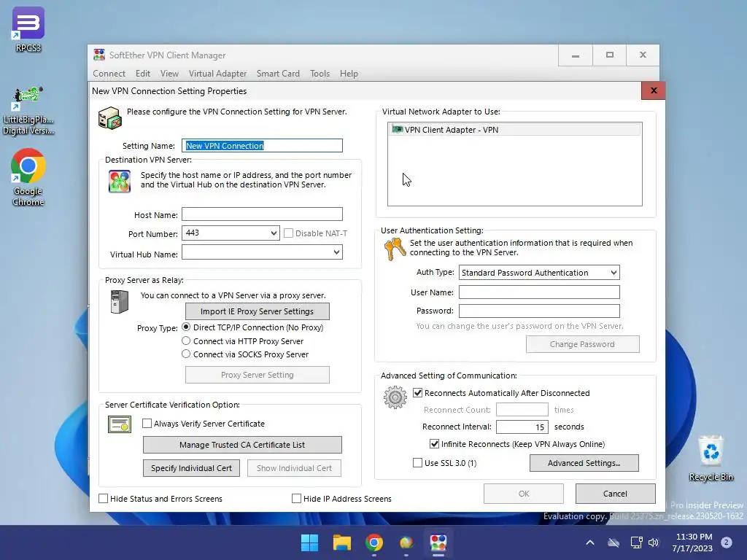This screenshot has width=747, height=560.
Task: Open the Auth Type dropdown
Action: (614, 273)
